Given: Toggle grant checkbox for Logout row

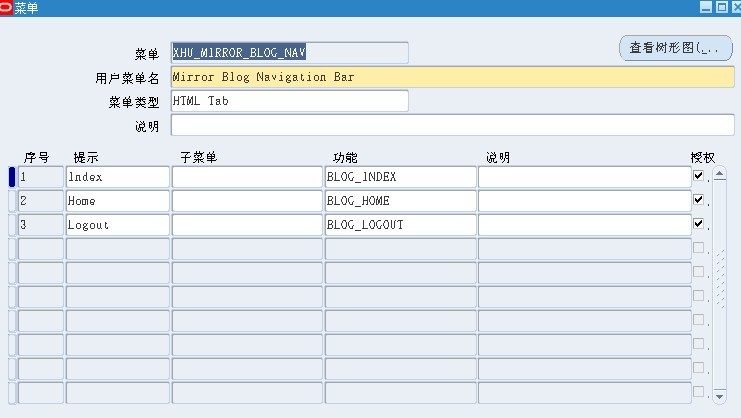Looking at the screenshot, I should (x=698, y=224).
